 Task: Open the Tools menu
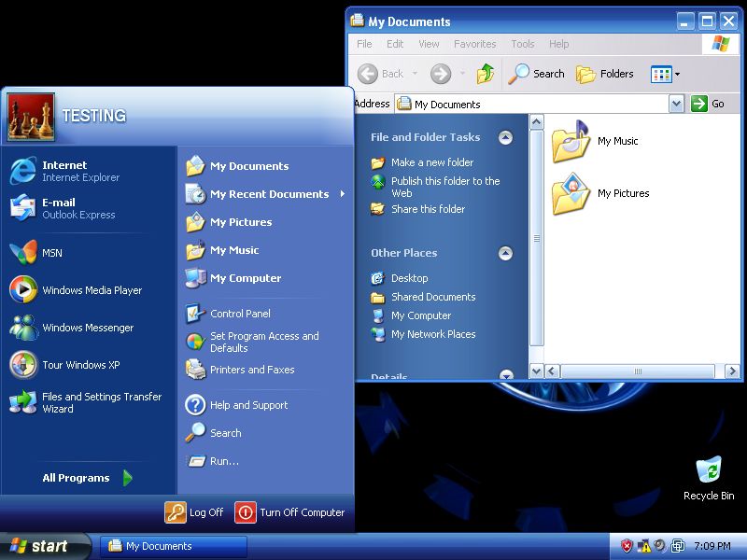click(x=523, y=44)
